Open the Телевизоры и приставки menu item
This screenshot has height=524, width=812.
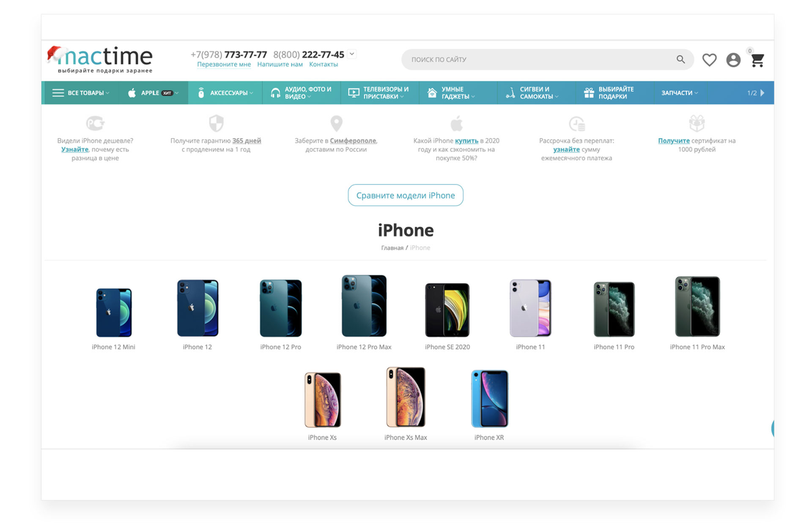click(379, 93)
